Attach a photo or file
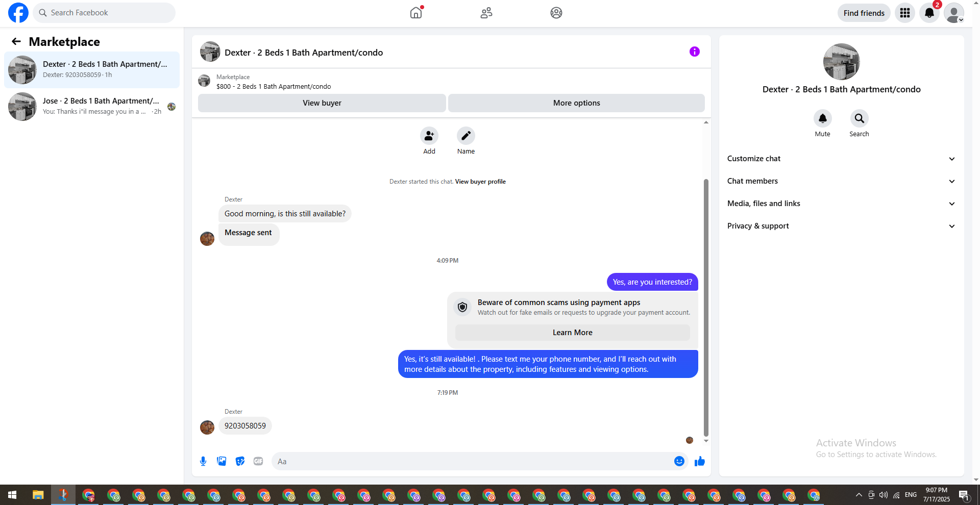This screenshot has height=505, width=980. pyautogui.click(x=222, y=461)
